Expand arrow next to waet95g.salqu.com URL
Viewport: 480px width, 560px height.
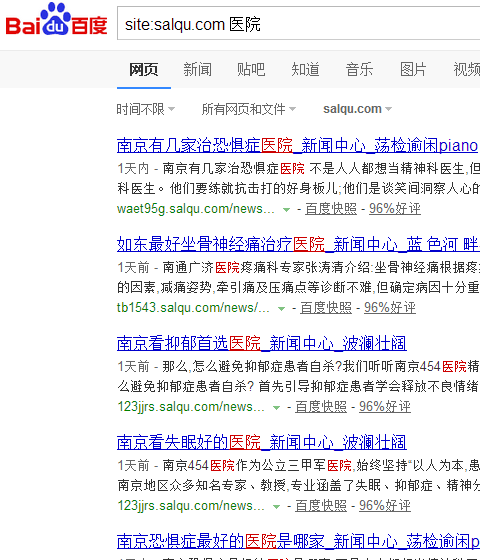tap(286, 210)
